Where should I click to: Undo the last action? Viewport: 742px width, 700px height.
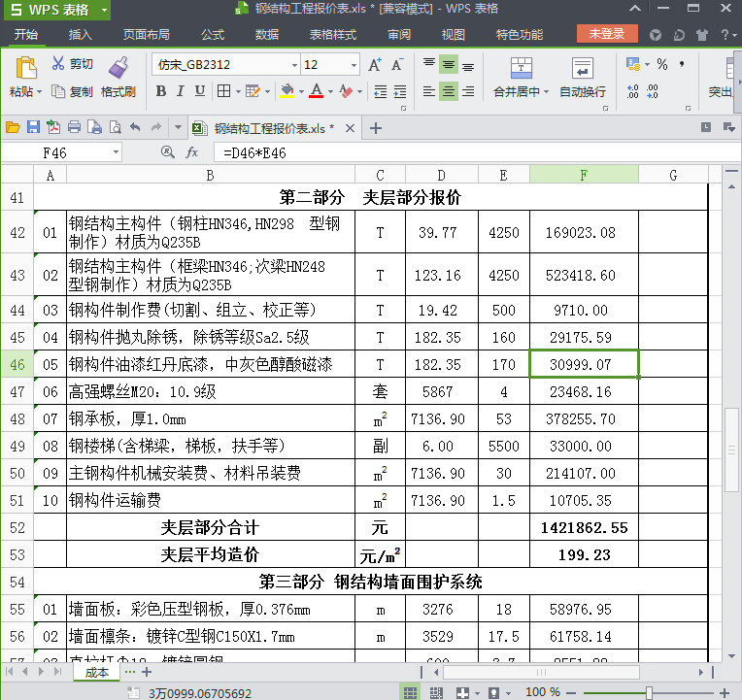tap(135, 127)
